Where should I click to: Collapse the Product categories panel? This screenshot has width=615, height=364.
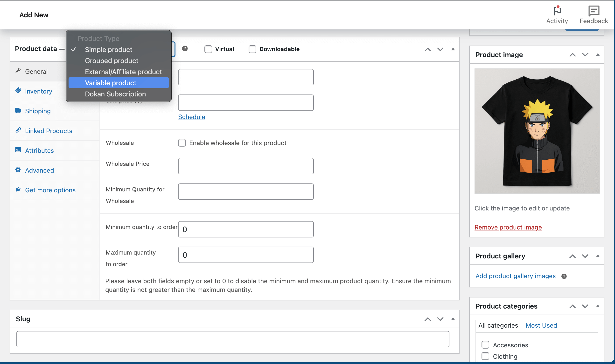pyautogui.click(x=598, y=306)
